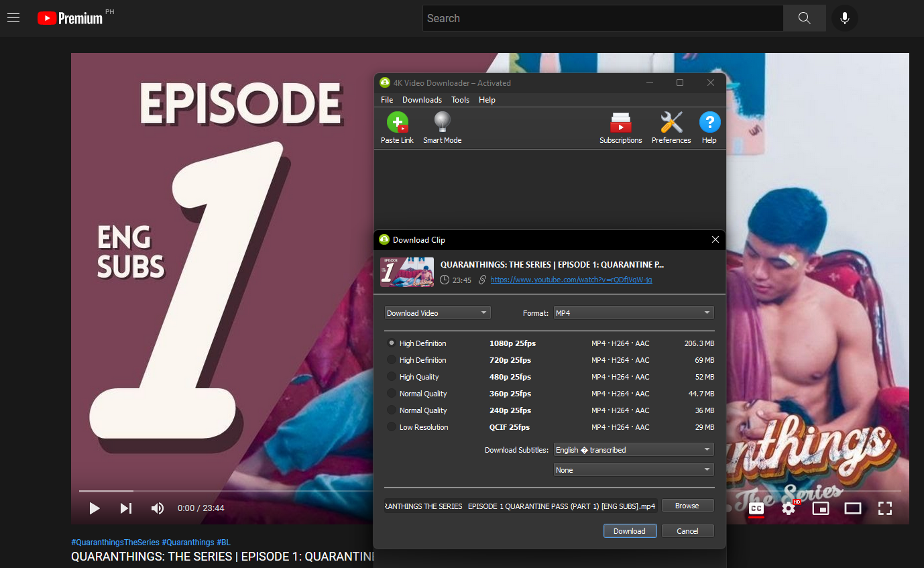Select QCIF Low Resolution option
The width and height of the screenshot is (924, 568).
click(x=392, y=427)
